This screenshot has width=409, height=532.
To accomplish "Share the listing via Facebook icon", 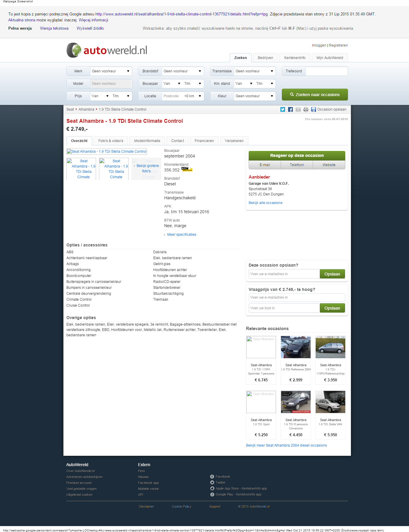I will tap(290, 109).
